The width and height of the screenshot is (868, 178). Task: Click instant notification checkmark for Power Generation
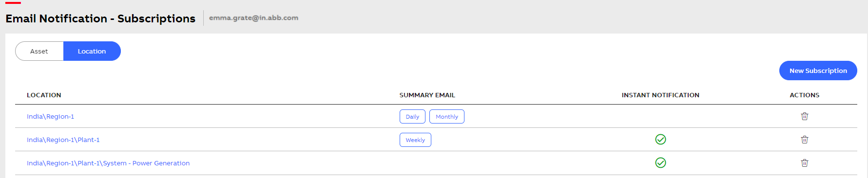660,163
